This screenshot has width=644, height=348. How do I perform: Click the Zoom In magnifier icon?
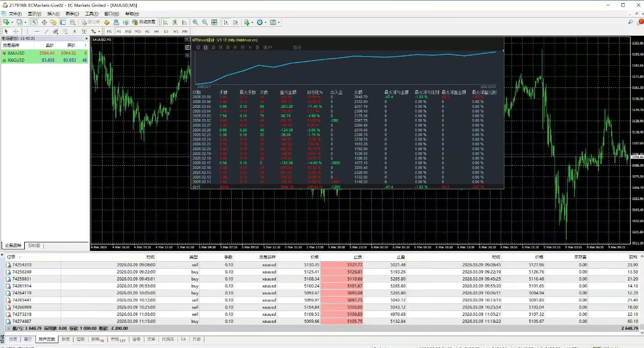(x=195, y=23)
